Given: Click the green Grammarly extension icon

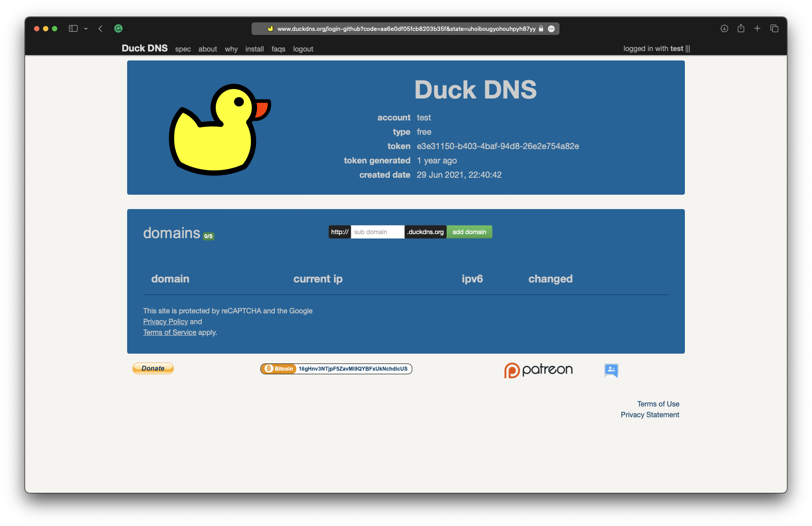Looking at the screenshot, I should click(x=119, y=29).
